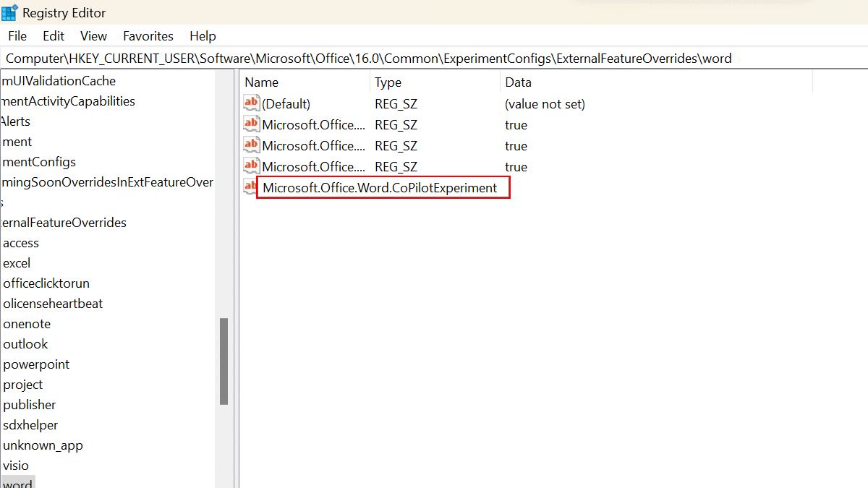Open the Help menu
Viewport: 868px width, 488px height.
(203, 35)
